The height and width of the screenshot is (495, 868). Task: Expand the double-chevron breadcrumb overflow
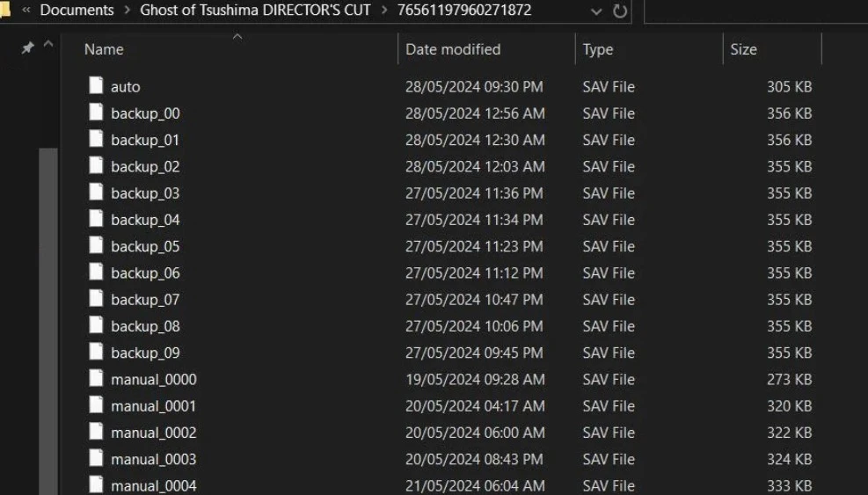click(26, 11)
